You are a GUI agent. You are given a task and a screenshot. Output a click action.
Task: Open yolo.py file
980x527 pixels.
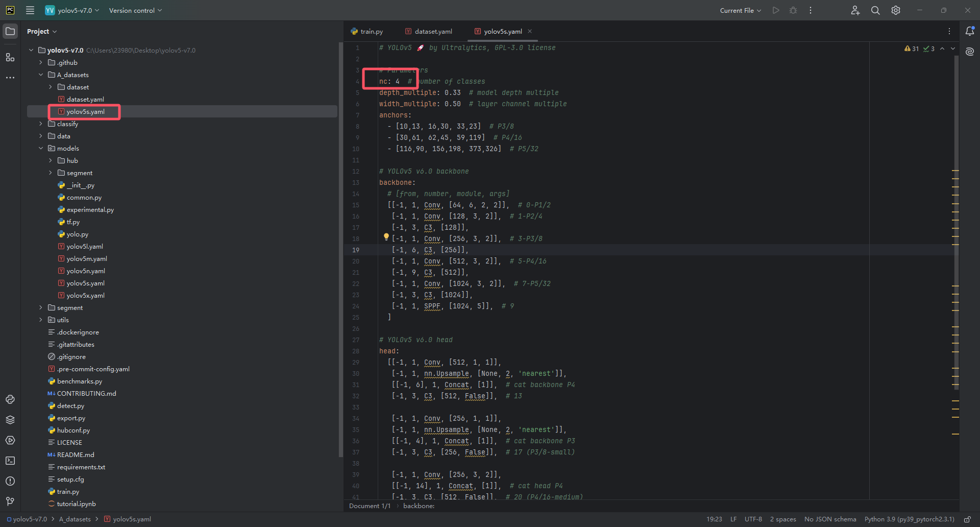point(77,234)
